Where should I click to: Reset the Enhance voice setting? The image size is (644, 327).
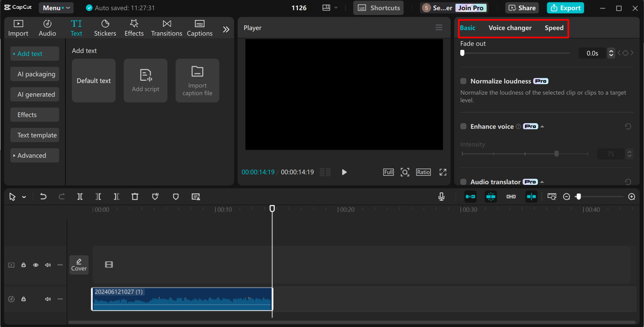tap(628, 126)
